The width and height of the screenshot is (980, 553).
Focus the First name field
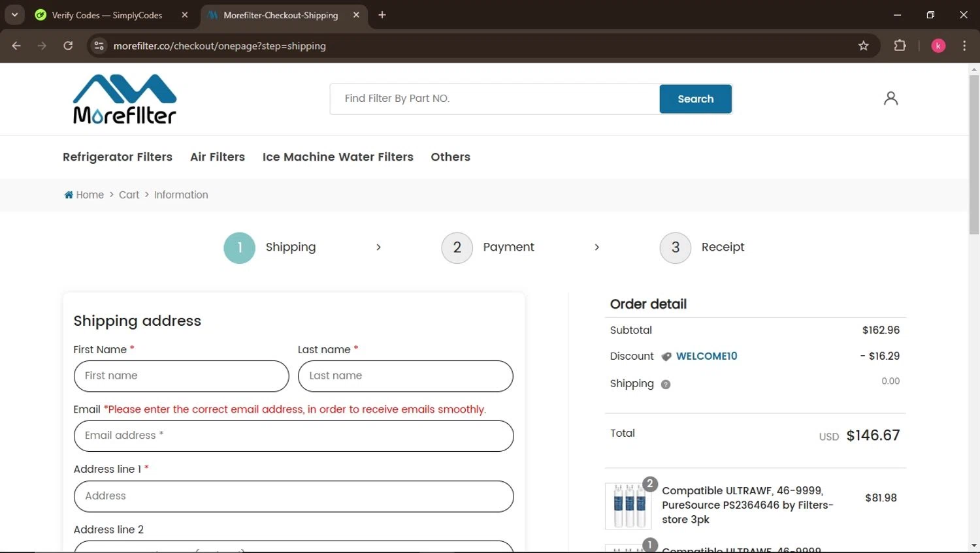pos(182,376)
